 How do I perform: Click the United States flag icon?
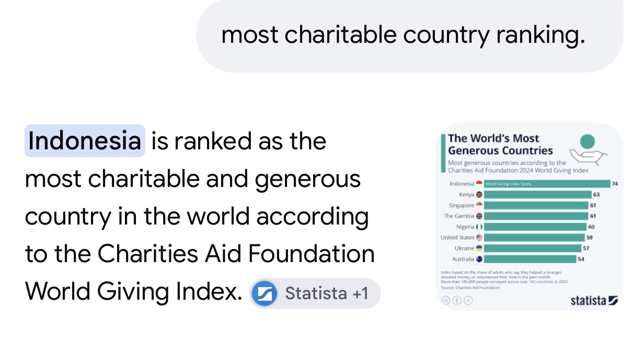(x=479, y=238)
